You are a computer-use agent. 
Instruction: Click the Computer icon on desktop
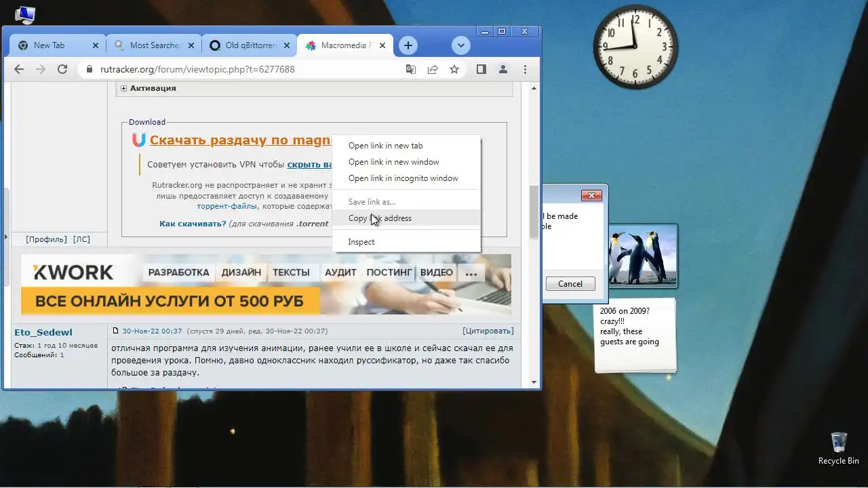(x=24, y=14)
